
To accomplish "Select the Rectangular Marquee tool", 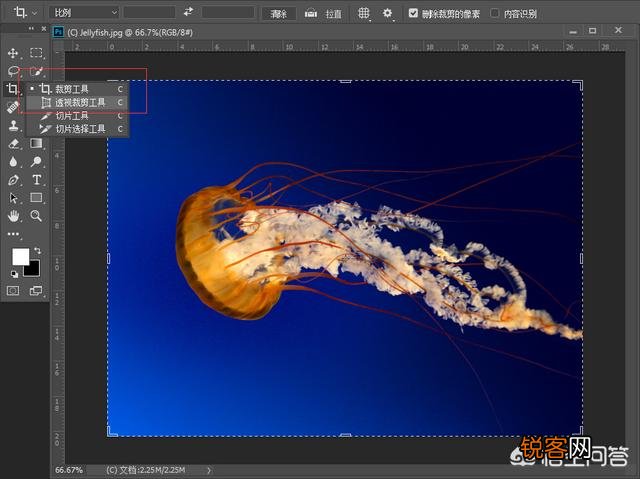I will pos(36,53).
